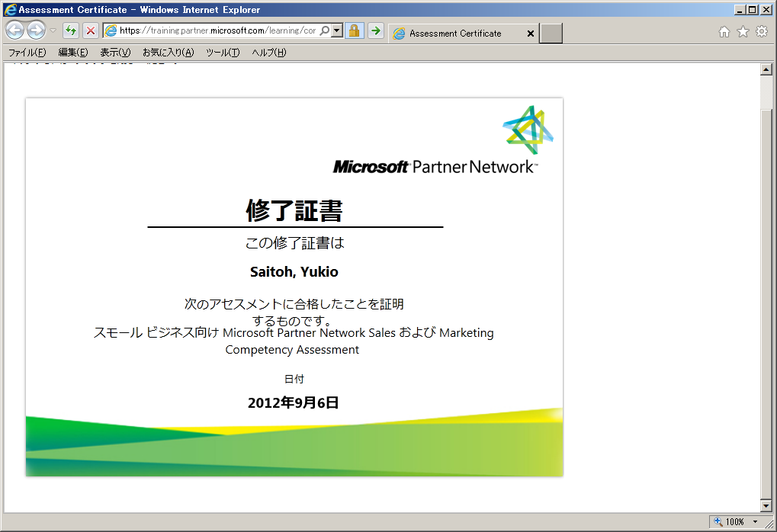Open Favorites with the star icon
Image resolution: width=777 pixels, height=532 pixels.
pyautogui.click(x=743, y=32)
